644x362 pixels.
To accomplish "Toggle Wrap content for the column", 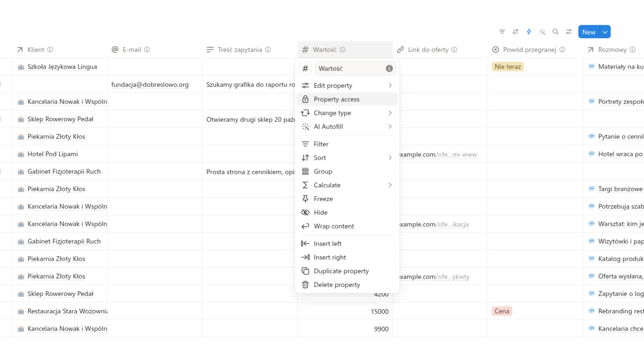I will click(x=347, y=226).
